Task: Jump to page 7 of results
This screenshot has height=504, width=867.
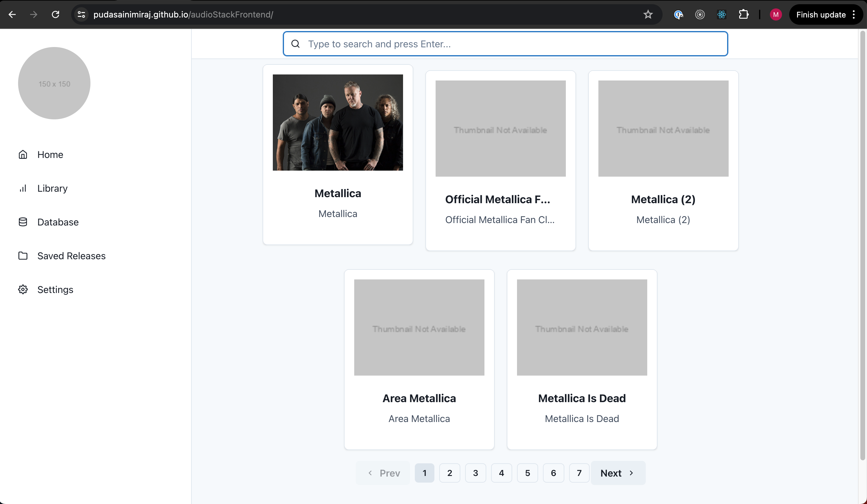Action: pyautogui.click(x=579, y=473)
